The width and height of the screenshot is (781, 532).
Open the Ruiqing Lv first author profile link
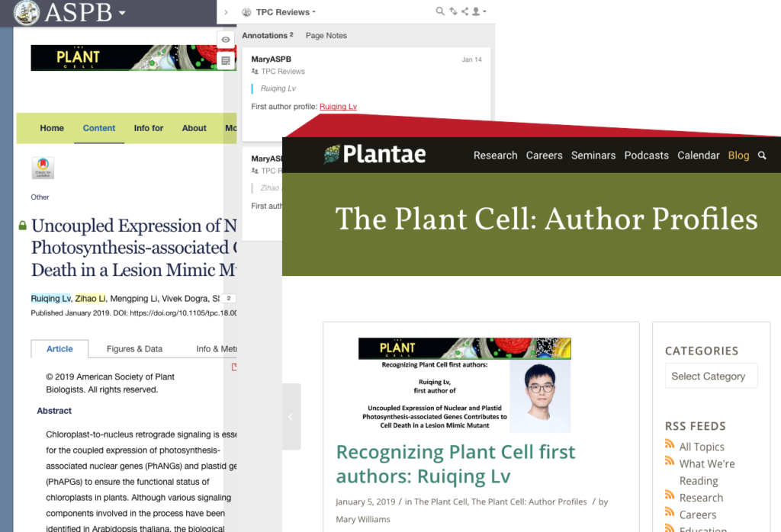tap(338, 107)
